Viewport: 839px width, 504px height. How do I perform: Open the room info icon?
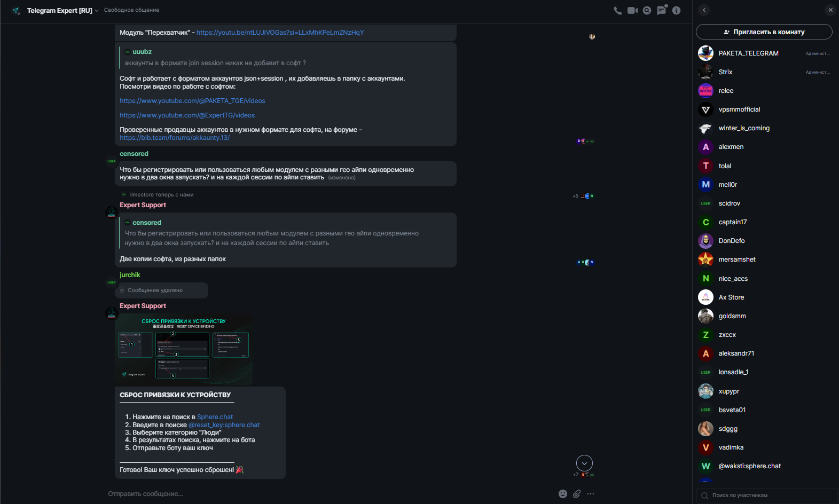point(676,11)
